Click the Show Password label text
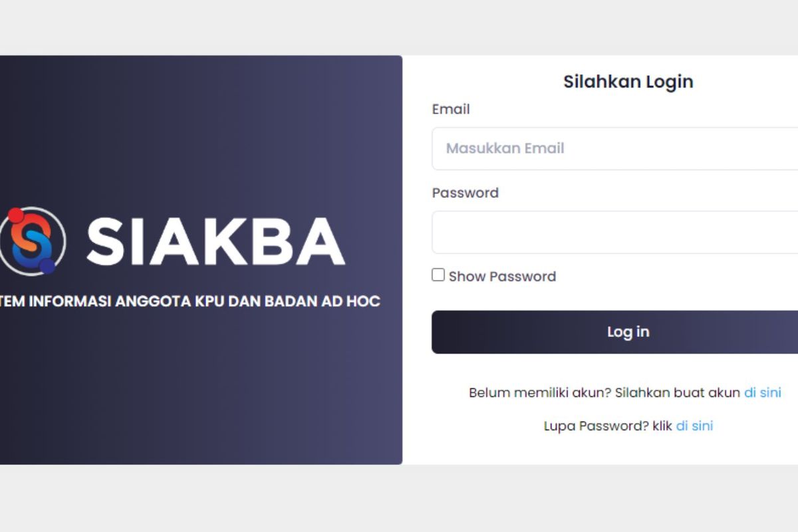This screenshot has width=798, height=532. [502, 277]
